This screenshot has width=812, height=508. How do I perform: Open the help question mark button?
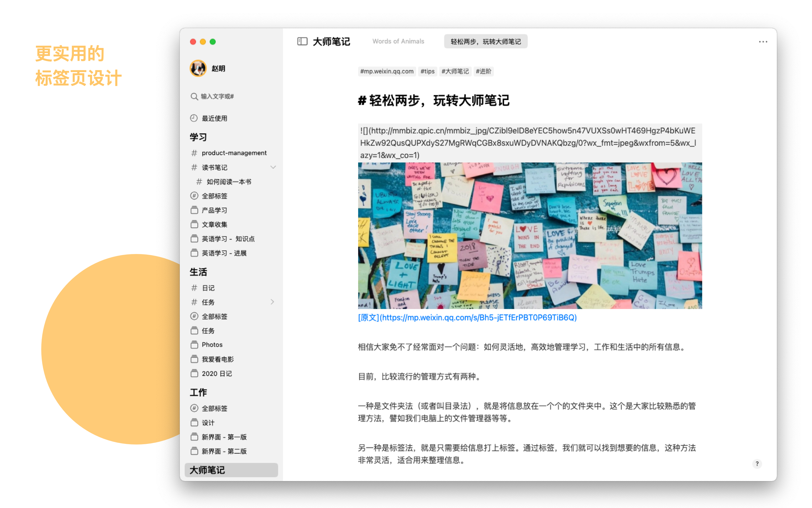(757, 464)
